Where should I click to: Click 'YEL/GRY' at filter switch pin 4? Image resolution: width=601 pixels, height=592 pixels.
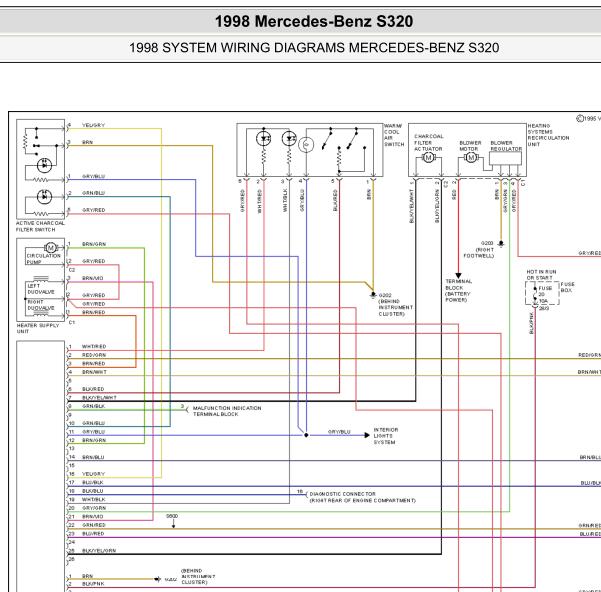coord(93,125)
